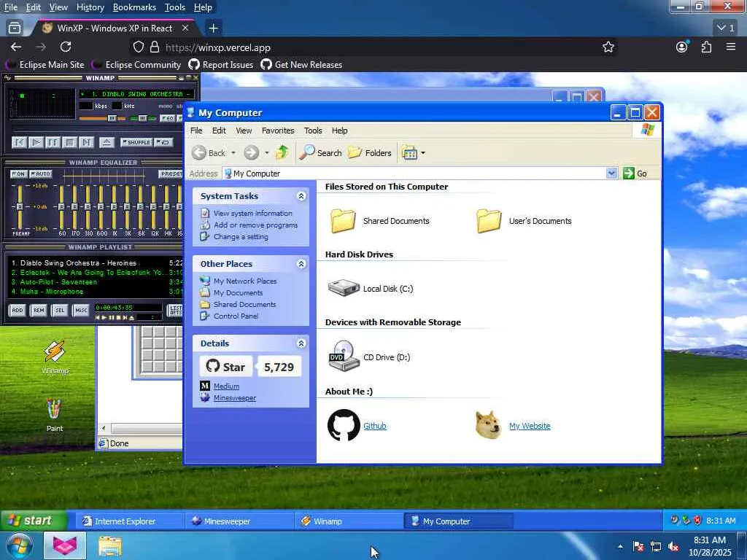This screenshot has width=747, height=560.
Task: Select the Shared Documents folder icon
Action: [343, 221]
